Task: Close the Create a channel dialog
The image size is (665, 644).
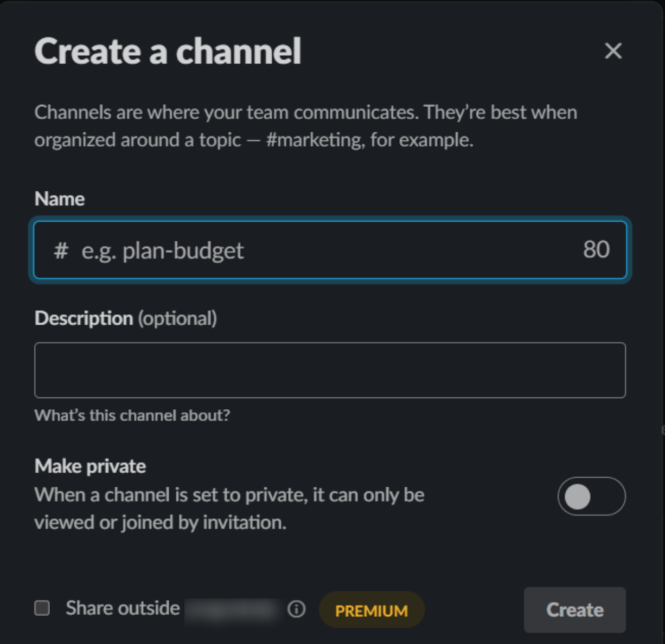Action: click(x=613, y=51)
